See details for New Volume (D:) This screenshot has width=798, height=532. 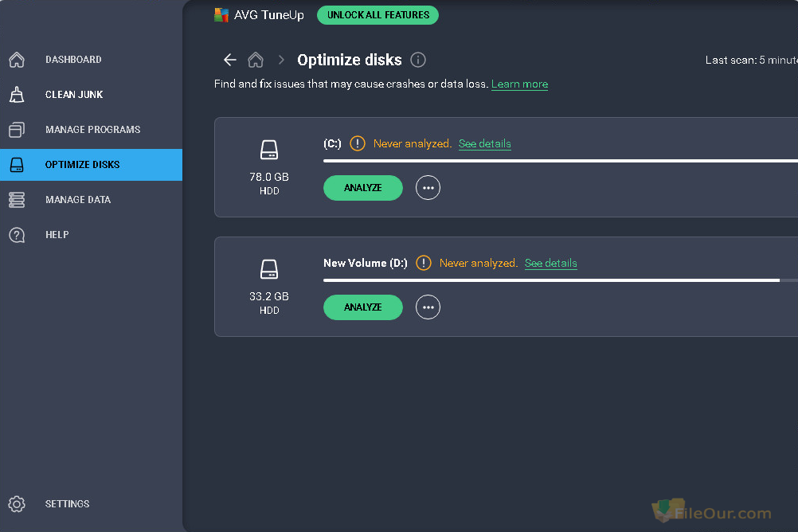pos(550,263)
